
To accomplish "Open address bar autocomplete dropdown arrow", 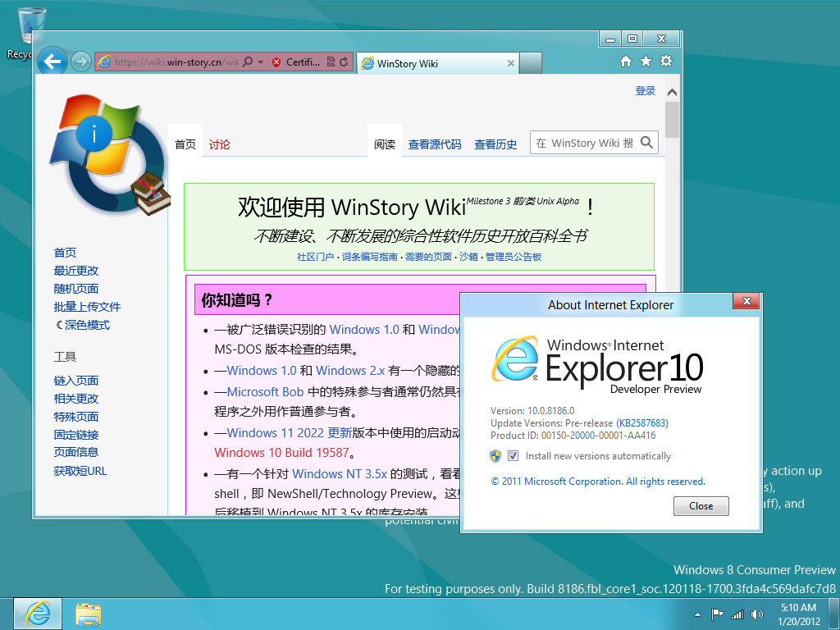I will point(260,62).
